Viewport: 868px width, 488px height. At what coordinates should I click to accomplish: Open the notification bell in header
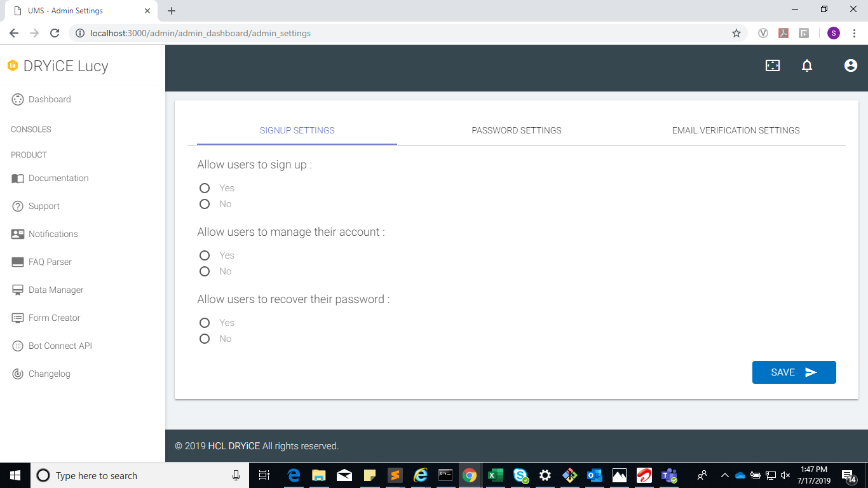point(807,65)
